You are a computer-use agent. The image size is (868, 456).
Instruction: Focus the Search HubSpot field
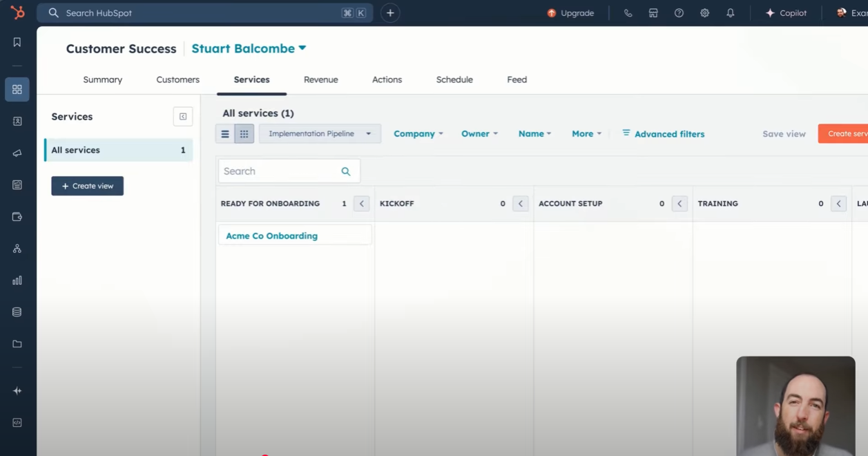pyautogui.click(x=205, y=12)
